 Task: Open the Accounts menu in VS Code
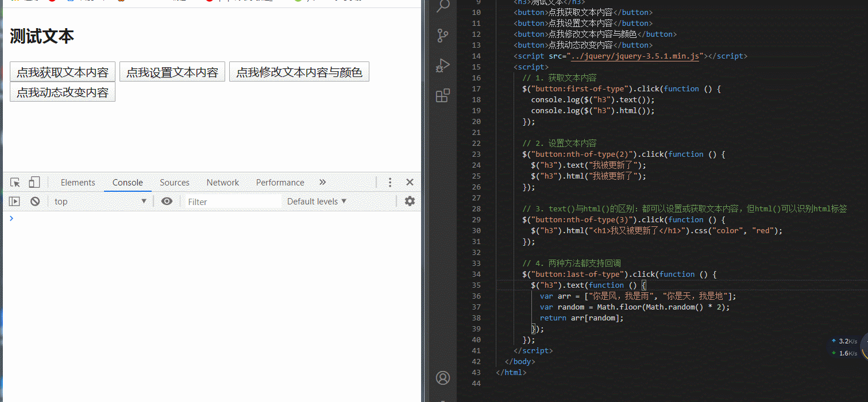tap(443, 378)
